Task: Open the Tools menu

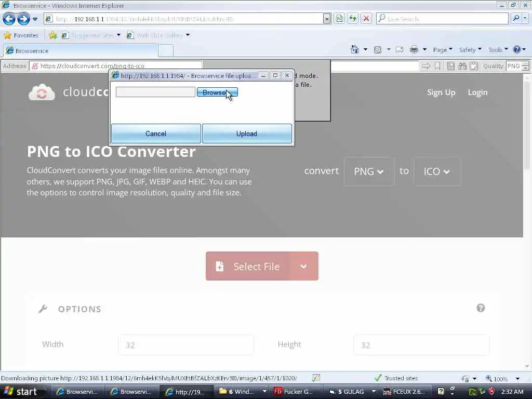Action: (x=498, y=50)
